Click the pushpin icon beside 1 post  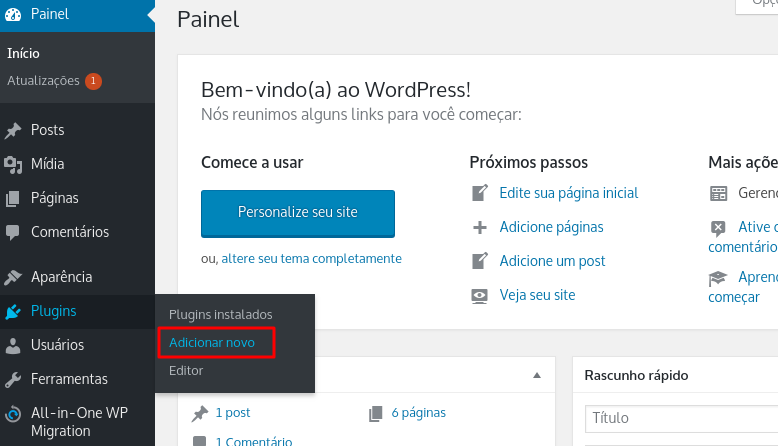tap(200, 413)
